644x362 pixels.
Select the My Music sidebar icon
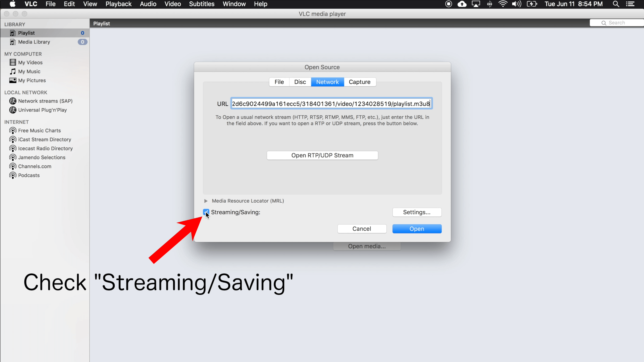[12, 71]
